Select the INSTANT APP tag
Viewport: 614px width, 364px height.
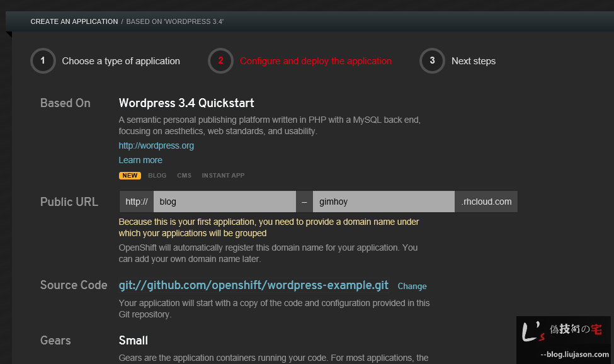click(x=223, y=175)
